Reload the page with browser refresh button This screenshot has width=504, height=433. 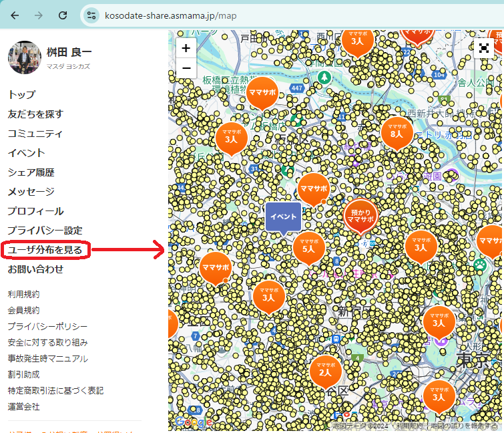63,15
